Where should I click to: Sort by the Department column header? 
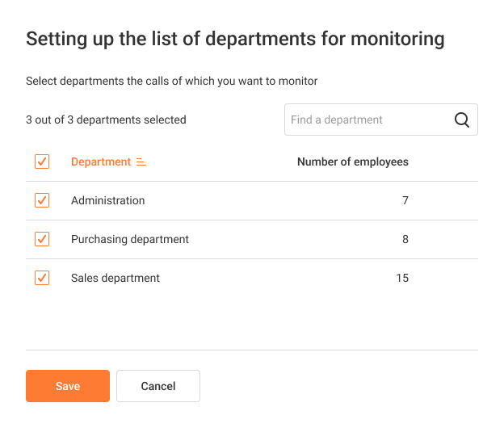point(101,162)
